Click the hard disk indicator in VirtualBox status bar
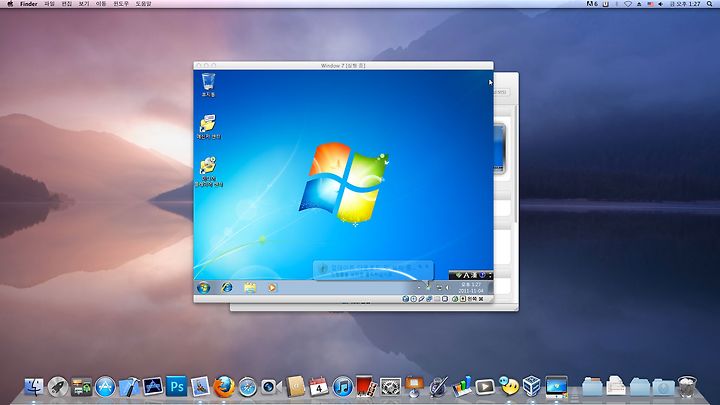 405,299
